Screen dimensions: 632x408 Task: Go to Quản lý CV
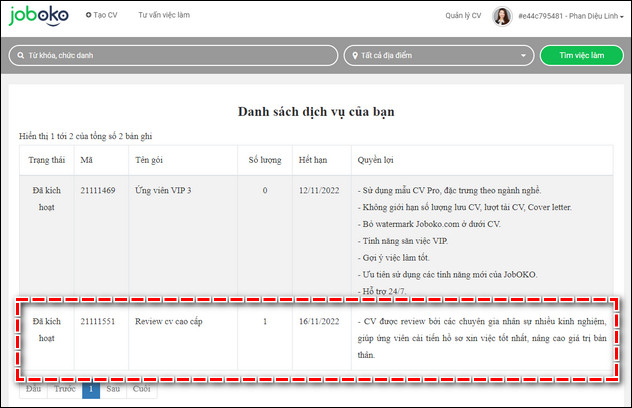pos(463,16)
